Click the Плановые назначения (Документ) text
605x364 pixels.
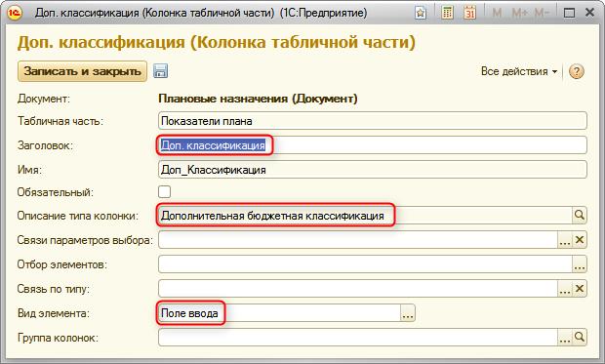[258, 99]
